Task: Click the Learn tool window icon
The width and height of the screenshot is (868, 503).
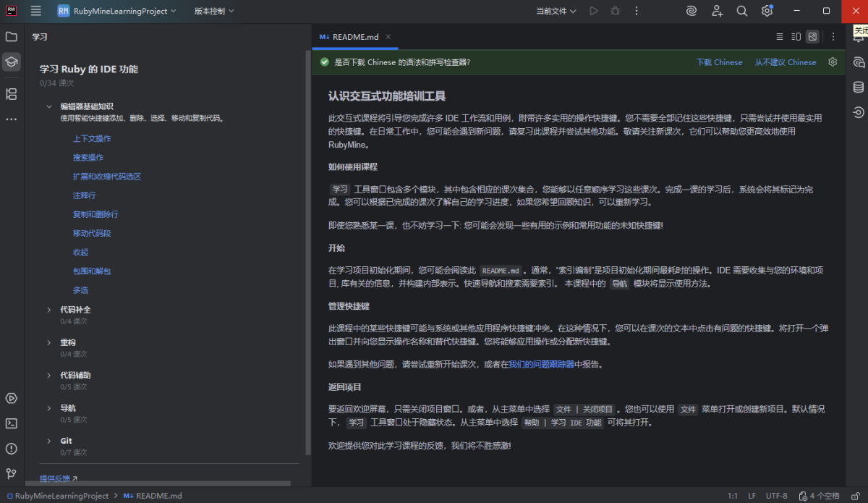Action: [11, 62]
